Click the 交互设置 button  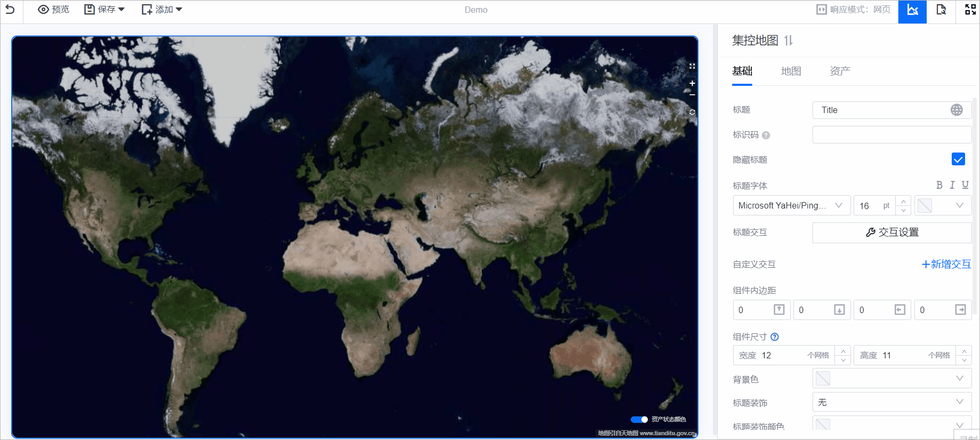click(x=891, y=233)
